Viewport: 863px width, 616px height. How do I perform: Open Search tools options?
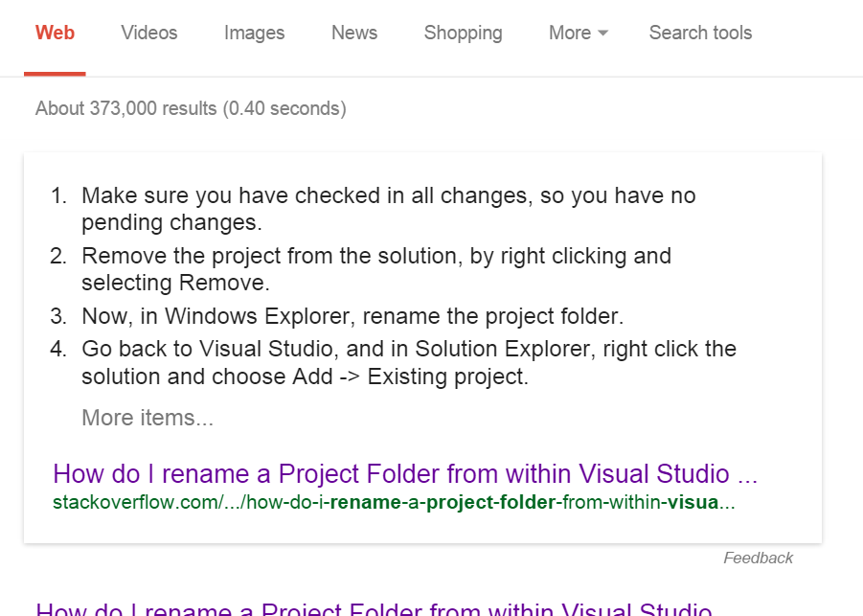(x=700, y=33)
